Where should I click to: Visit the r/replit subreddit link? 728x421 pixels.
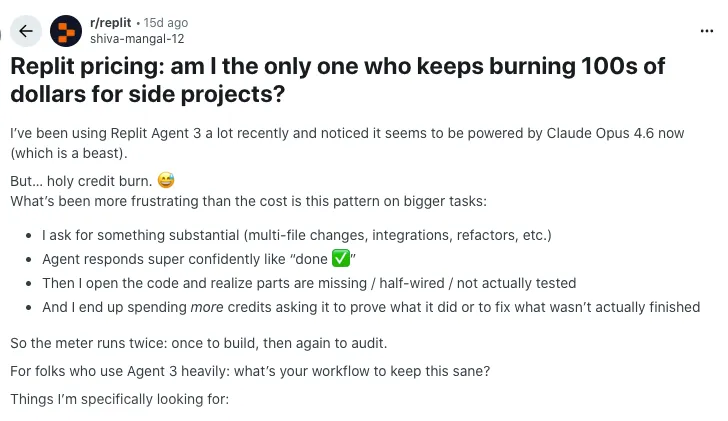(112, 22)
